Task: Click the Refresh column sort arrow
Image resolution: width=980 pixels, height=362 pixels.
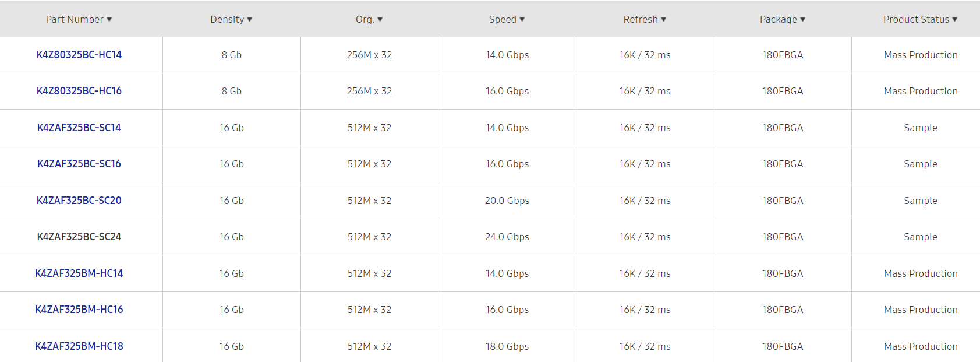Action: click(x=663, y=19)
